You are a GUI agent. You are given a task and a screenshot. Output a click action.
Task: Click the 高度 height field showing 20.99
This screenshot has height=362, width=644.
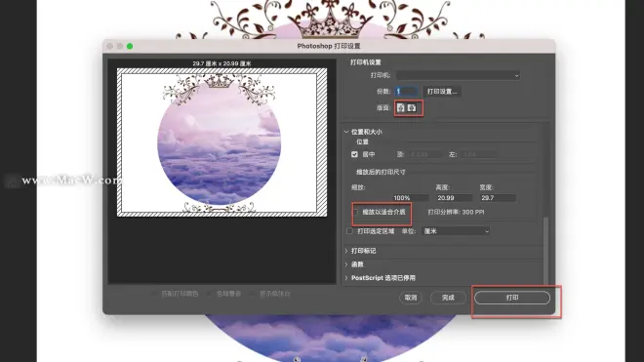[x=454, y=198]
